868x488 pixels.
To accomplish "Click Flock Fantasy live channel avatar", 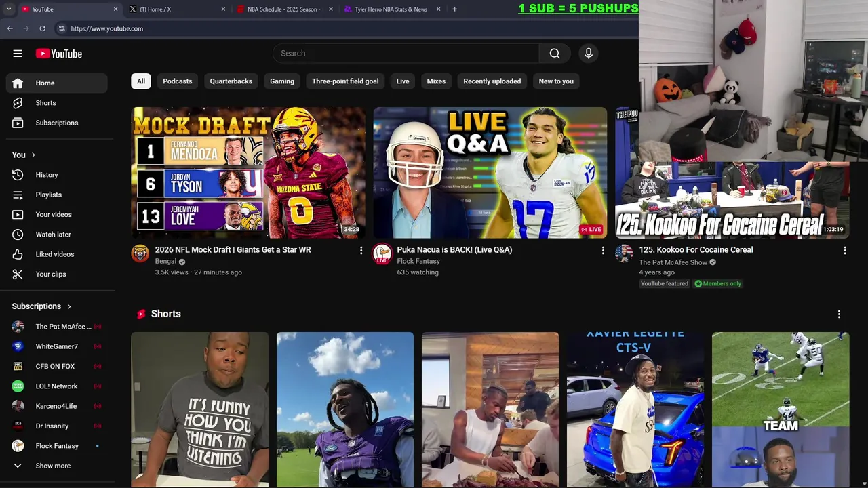I will 382,253.
